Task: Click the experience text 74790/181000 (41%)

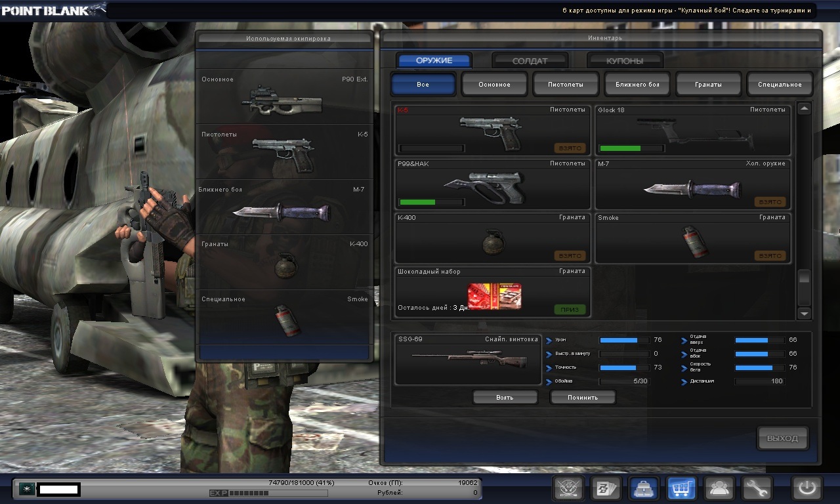Action: point(301,482)
